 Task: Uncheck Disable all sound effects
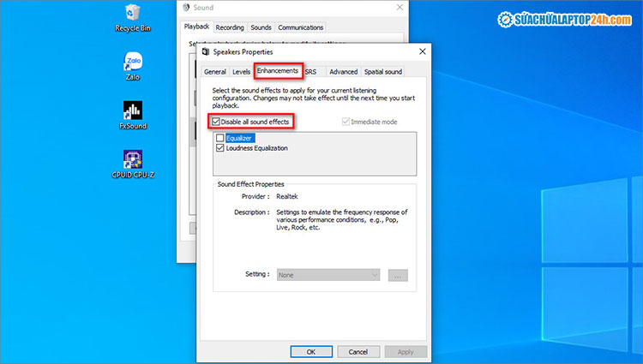pyautogui.click(x=216, y=122)
